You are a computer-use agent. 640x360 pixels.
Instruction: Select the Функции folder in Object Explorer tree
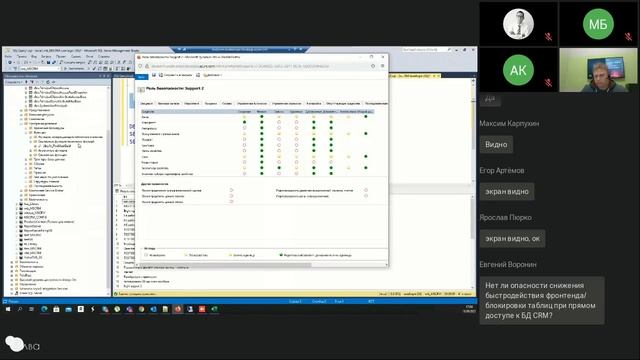pyautogui.click(x=40, y=133)
